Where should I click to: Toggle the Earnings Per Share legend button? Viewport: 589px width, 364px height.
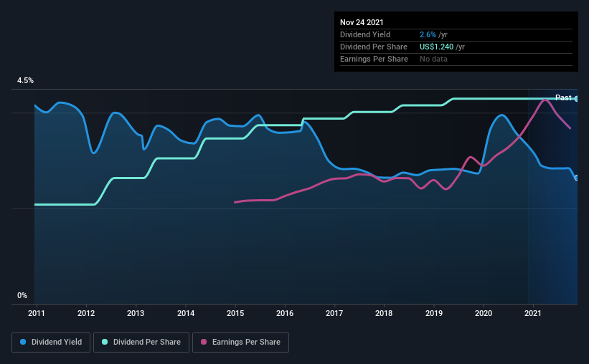[240, 343]
